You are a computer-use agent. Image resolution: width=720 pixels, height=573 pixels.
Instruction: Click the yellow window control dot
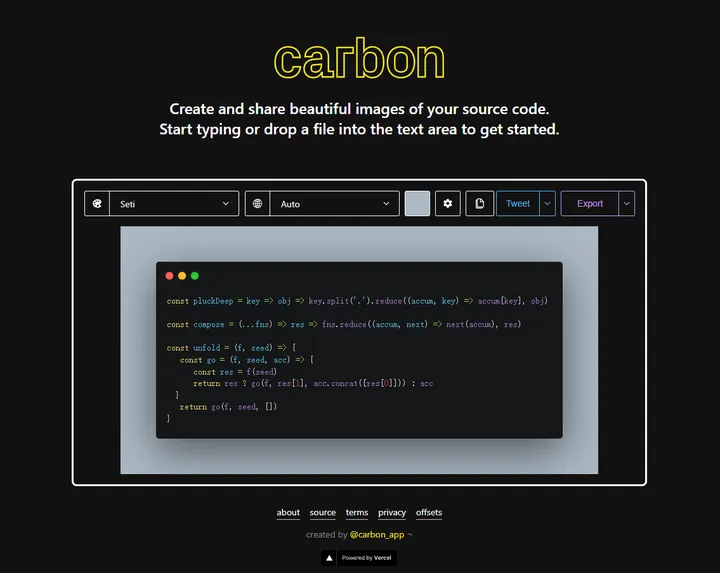click(182, 275)
